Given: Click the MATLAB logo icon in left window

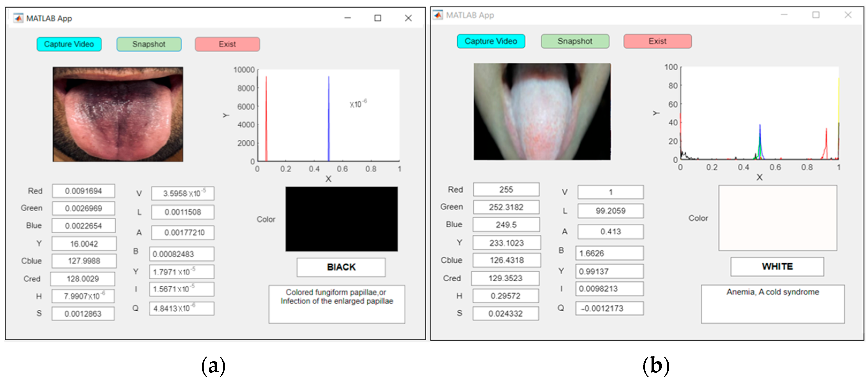Looking at the screenshot, I should point(18,18).
